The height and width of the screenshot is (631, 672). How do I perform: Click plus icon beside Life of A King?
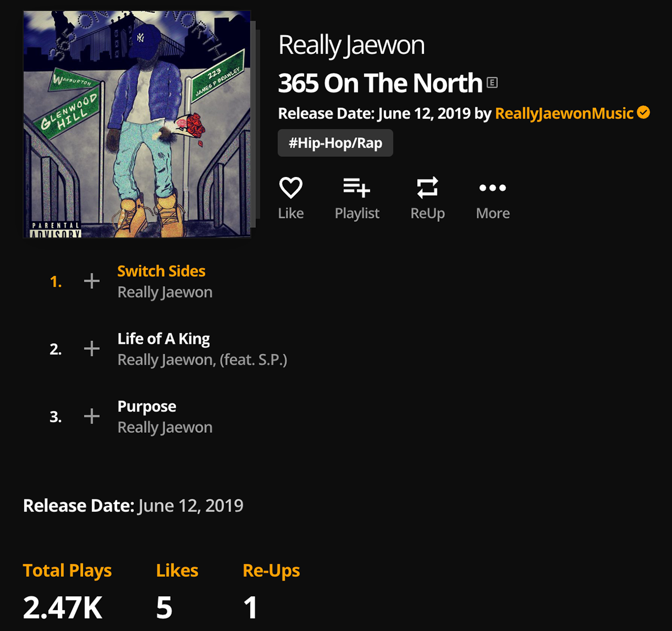click(x=92, y=349)
